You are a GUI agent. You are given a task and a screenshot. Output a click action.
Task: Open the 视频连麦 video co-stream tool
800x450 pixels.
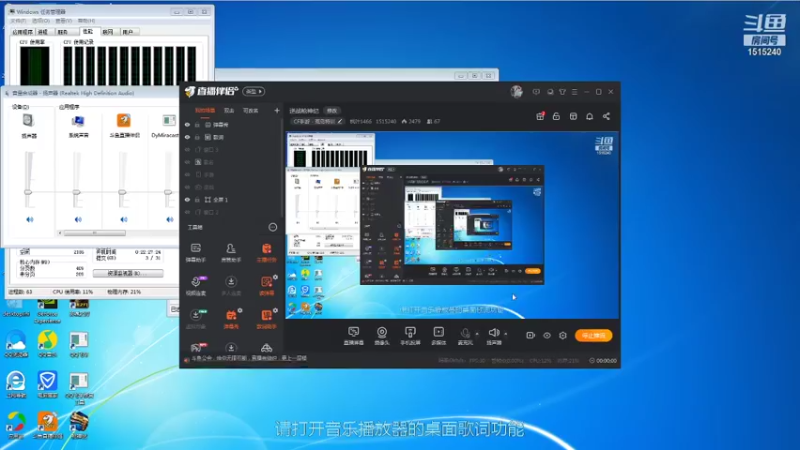pyautogui.click(x=196, y=286)
